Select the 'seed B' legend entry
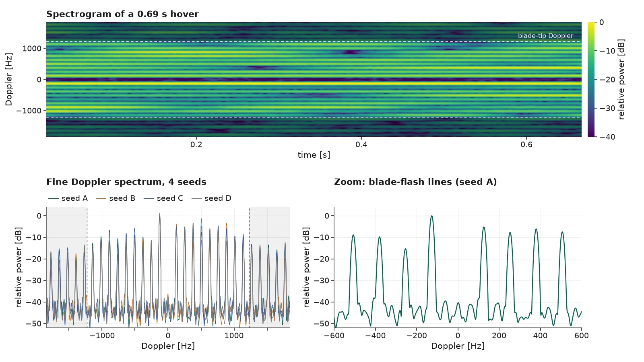The width and height of the screenshot is (644, 362). (x=116, y=198)
